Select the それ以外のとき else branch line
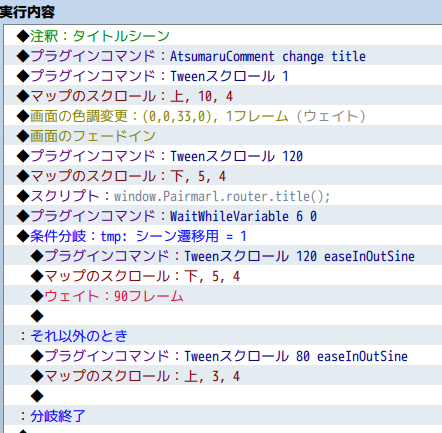Viewport: 442px width, 433px height. [x=223, y=336]
